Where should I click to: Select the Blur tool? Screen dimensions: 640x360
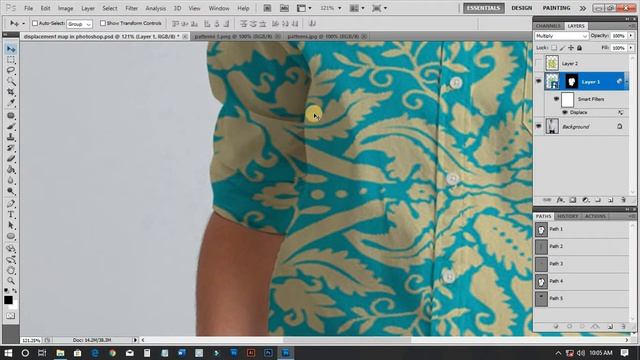click(x=11, y=180)
